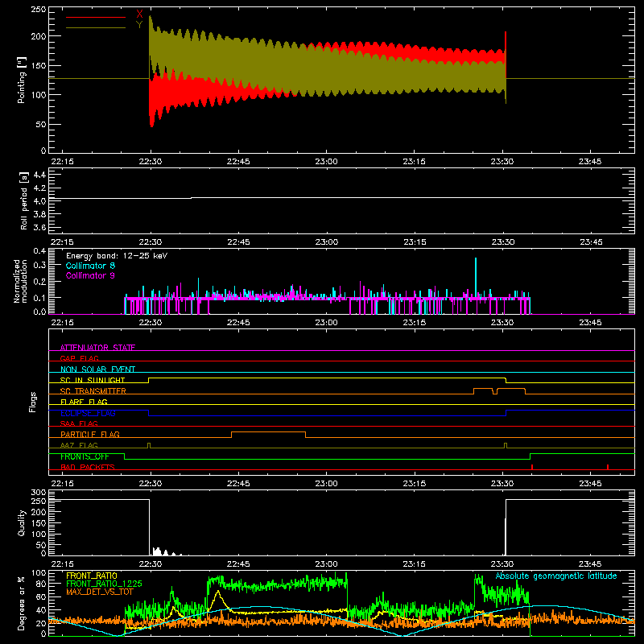Image resolution: width=644 pixels, height=644 pixels.
Task: Click the 4.4 tick label on Roll period axis
Action: coord(39,175)
